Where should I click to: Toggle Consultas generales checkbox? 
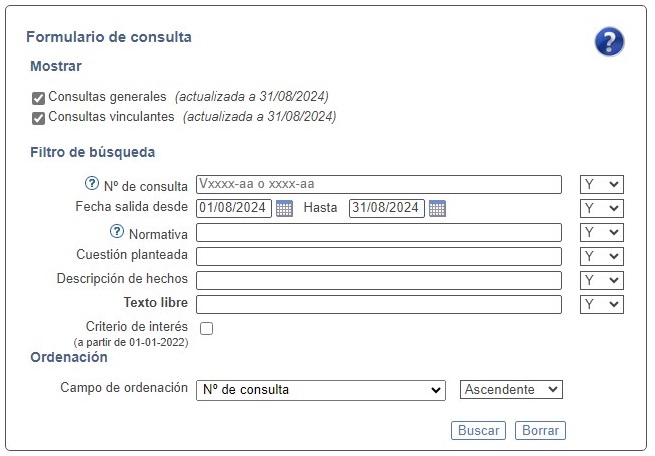(39, 98)
